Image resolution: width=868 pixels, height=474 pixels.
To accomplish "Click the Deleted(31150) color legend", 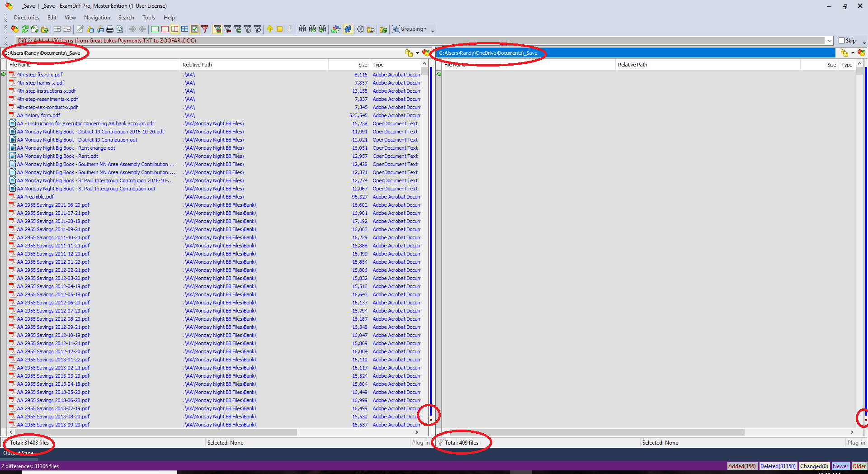I will click(778, 466).
